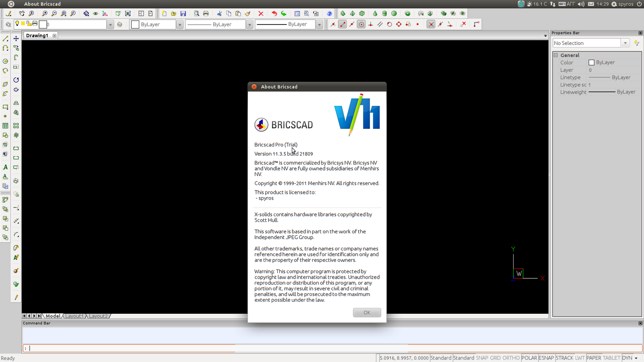The width and height of the screenshot is (644, 362).
Task: Switch to the Drawing1 tab
Action: click(x=37, y=35)
